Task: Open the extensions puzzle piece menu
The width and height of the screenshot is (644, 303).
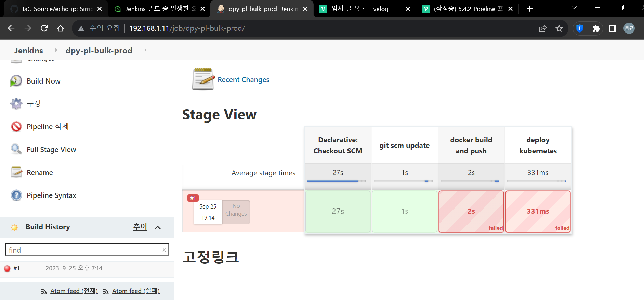Action: point(596,28)
